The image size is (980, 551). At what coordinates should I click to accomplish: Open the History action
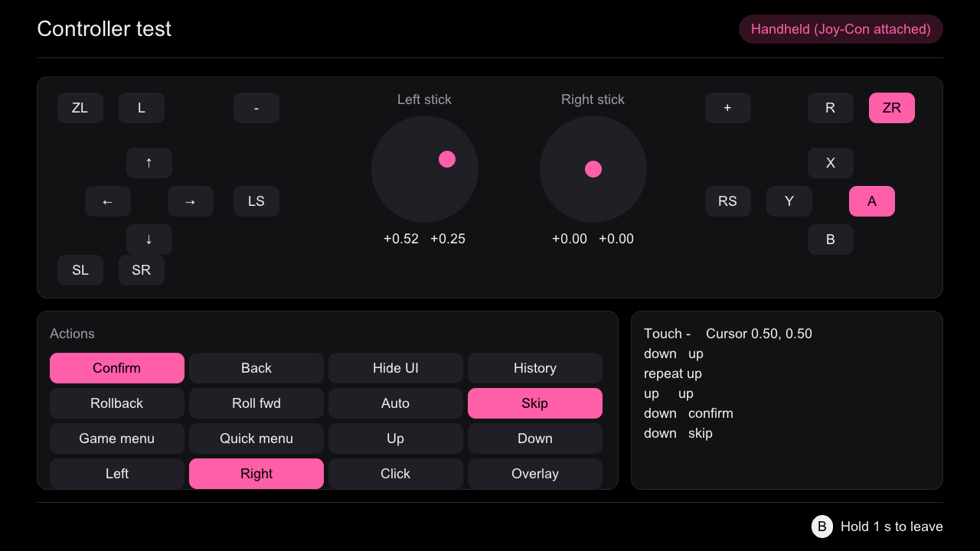[x=535, y=368]
